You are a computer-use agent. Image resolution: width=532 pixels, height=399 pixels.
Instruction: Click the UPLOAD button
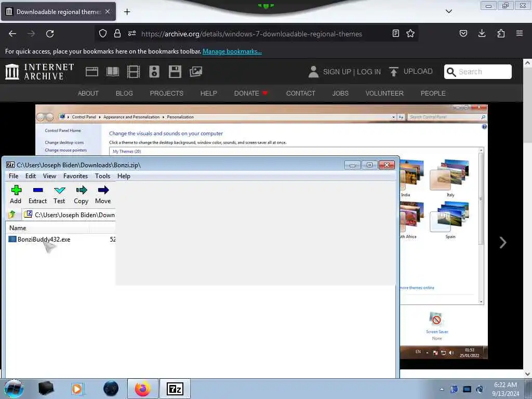click(x=410, y=72)
